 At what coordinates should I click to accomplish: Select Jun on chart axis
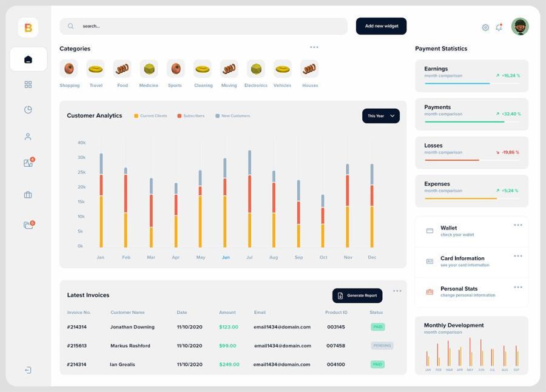[226, 257]
